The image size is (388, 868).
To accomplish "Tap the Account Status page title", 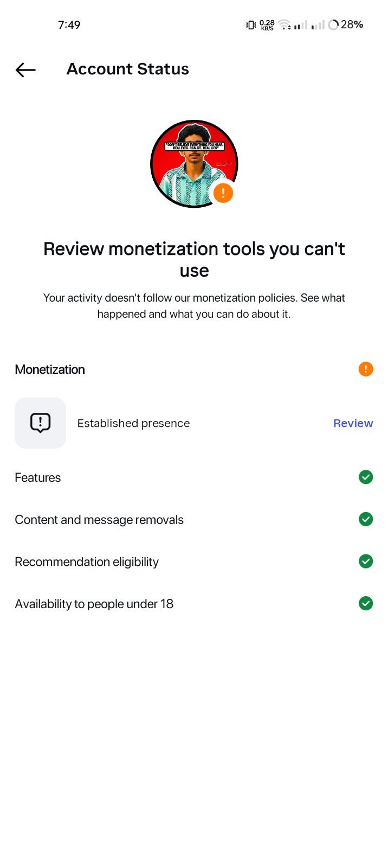I will (128, 69).
